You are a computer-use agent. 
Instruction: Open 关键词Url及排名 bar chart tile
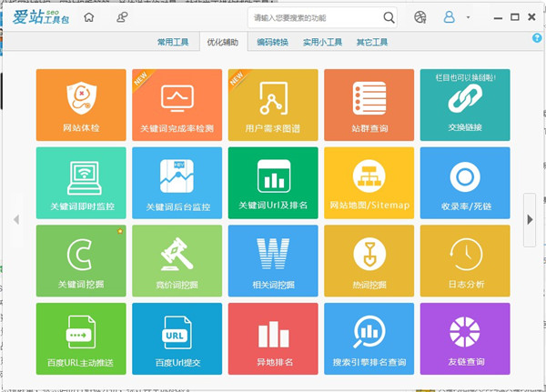273,183
